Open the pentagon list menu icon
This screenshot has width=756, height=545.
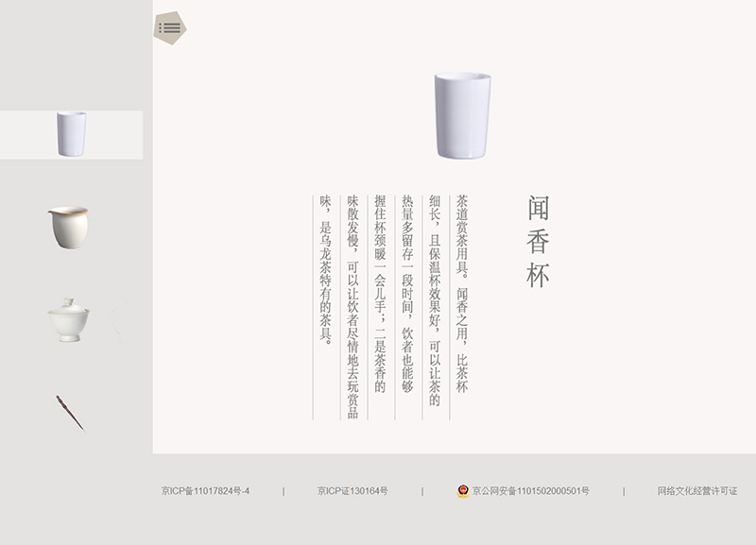pos(170,27)
